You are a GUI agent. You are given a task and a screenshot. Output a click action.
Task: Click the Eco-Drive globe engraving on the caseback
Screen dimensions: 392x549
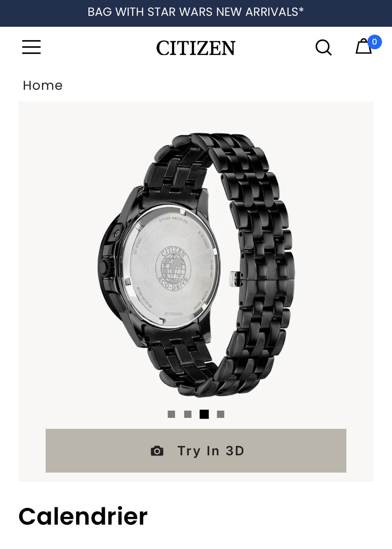click(x=173, y=269)
